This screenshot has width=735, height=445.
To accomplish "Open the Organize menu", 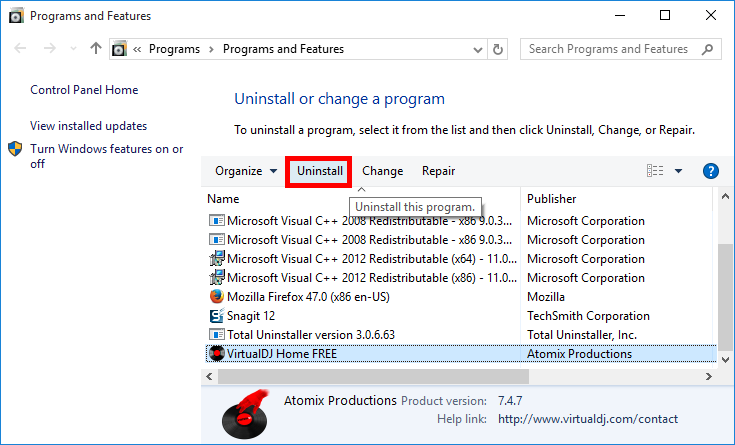I will (246, 171).
